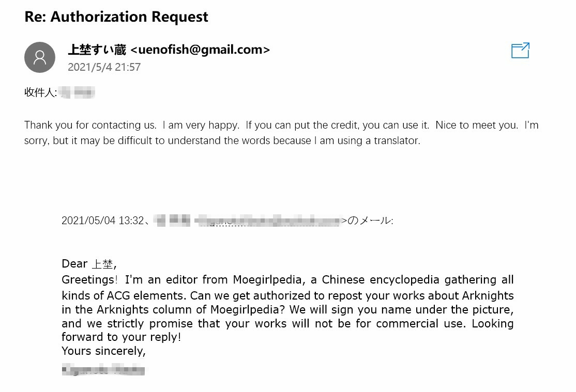Image resolution: width=576 pixels, height=392 pixels.
Task: Click the uenofish@gmail.com sender address
Action: coord(200,50)
